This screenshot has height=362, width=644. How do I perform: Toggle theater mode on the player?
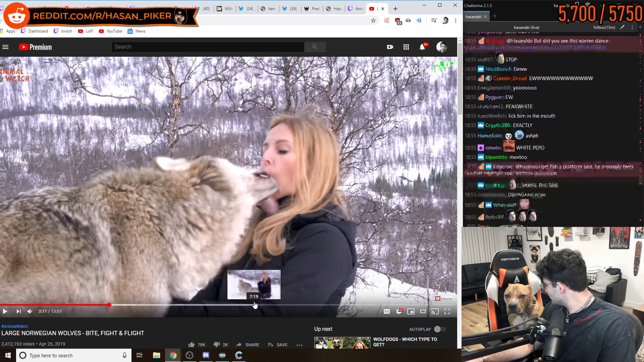[423, 311]
